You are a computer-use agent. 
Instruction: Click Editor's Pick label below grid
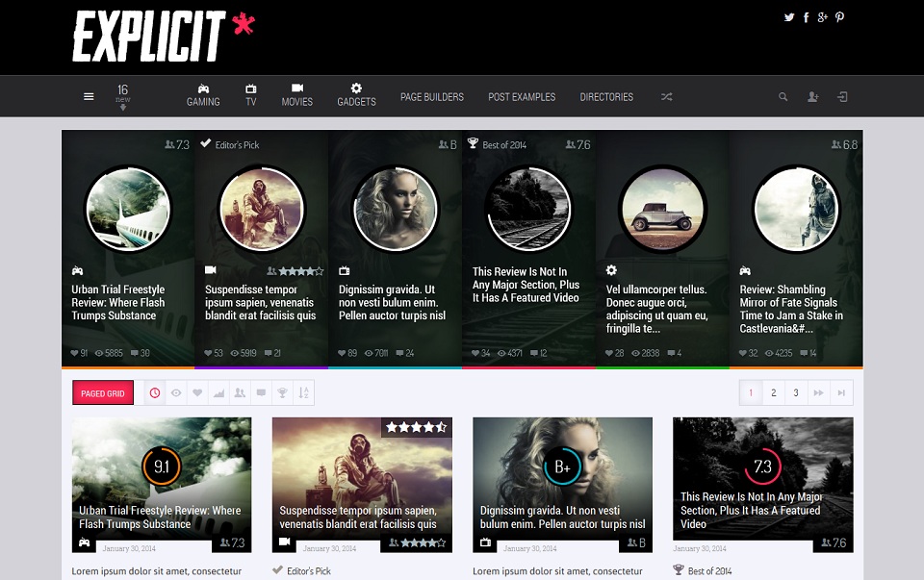coord(301,570)
